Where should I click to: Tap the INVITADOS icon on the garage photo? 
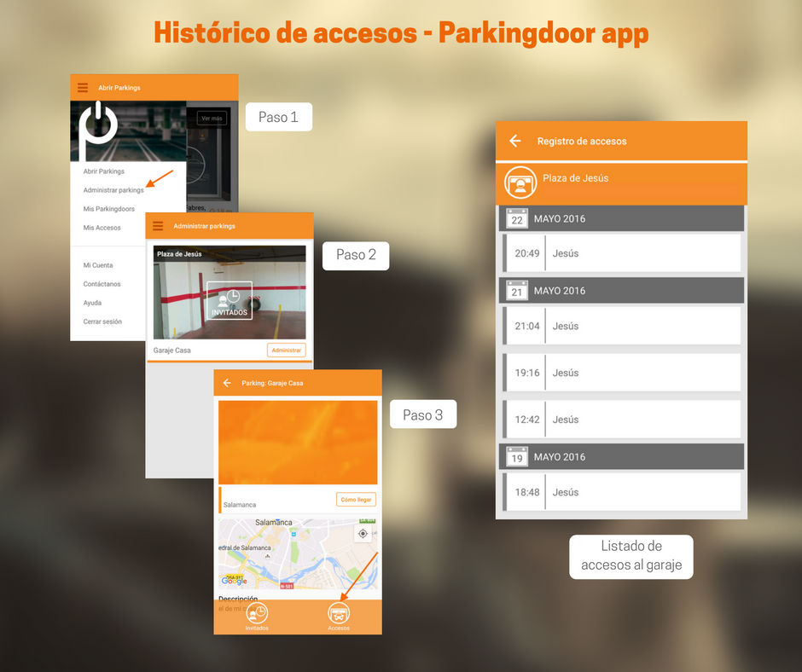[x=230, y=301]
